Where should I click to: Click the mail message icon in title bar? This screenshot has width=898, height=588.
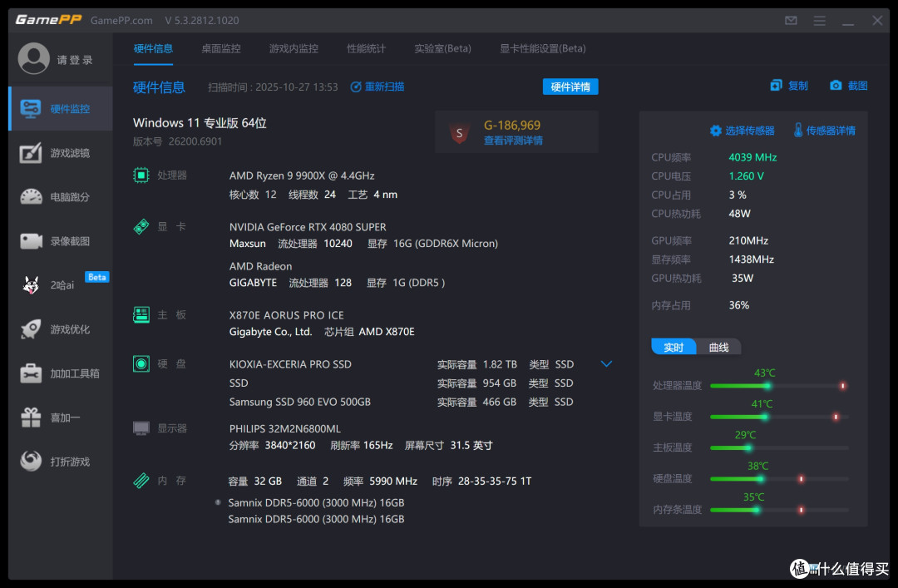click(x=791, y=21)
